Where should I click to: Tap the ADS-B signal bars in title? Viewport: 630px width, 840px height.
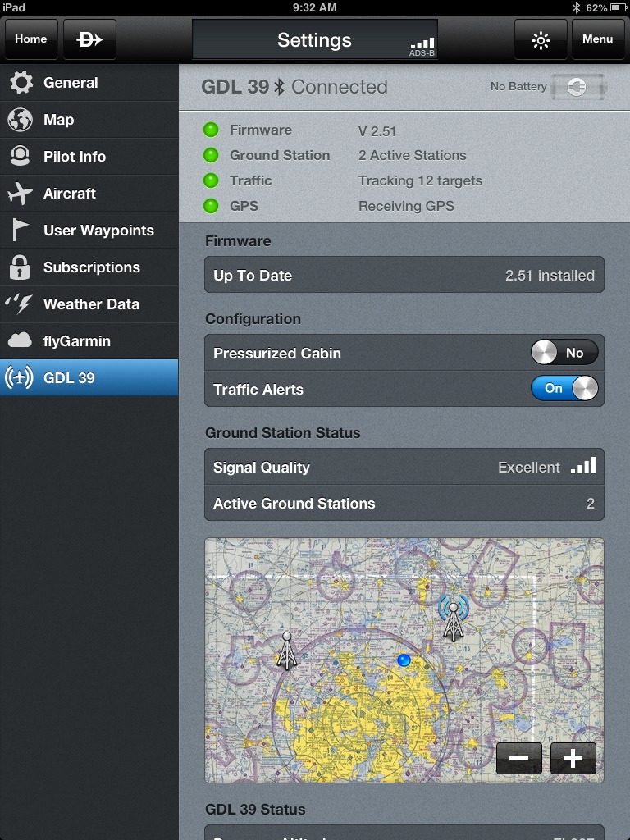pyautogui.click(x=422, y=43)
